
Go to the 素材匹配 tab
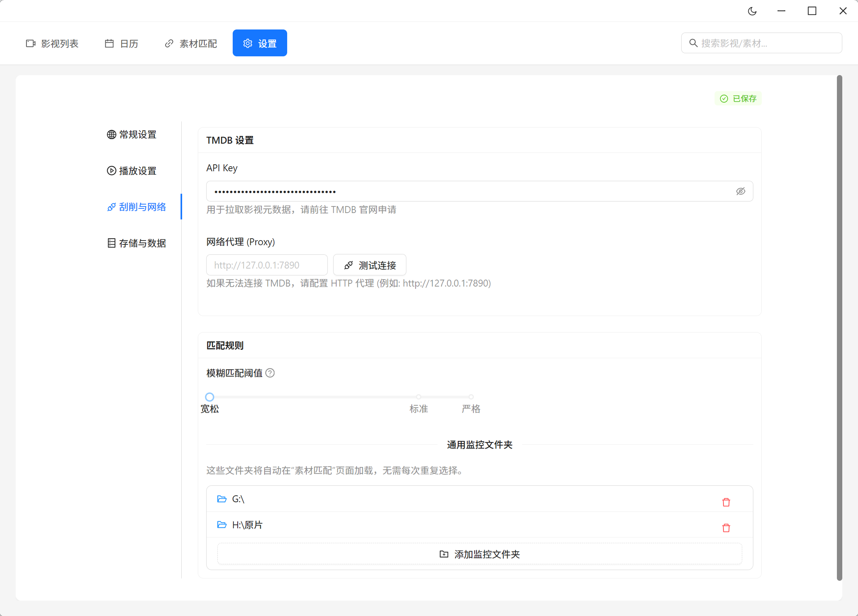click(x=191, y=43)
